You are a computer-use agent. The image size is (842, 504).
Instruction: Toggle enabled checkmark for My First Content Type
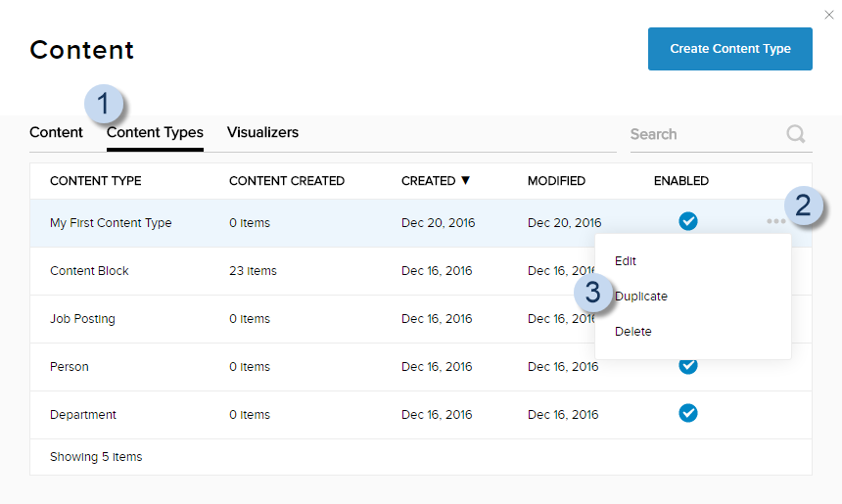(688, 222)
